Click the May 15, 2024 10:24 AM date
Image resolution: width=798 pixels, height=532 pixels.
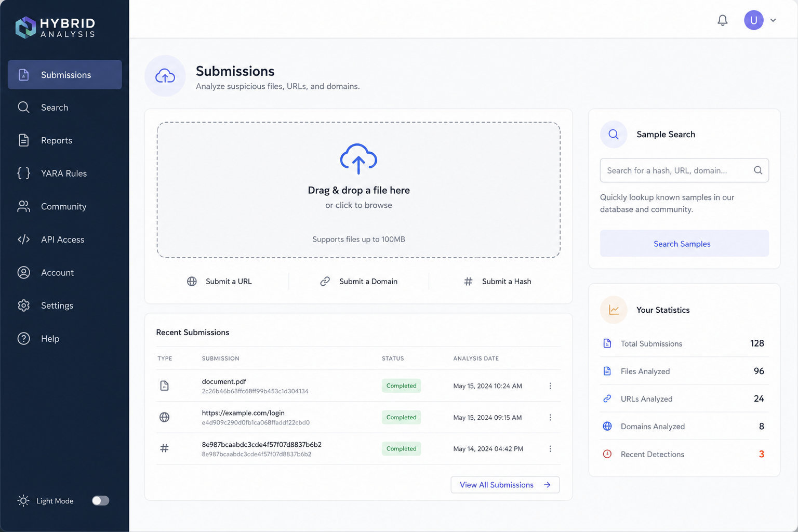tap(487, 386)
